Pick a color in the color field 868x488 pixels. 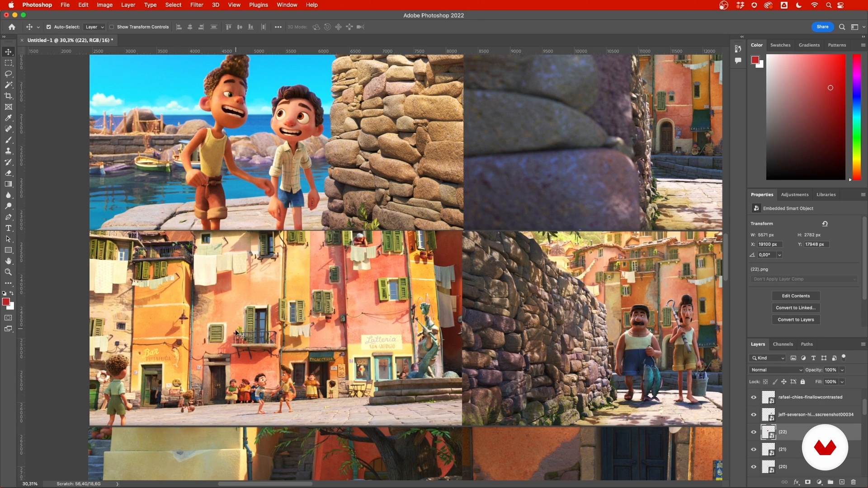(x=806, y=117)
